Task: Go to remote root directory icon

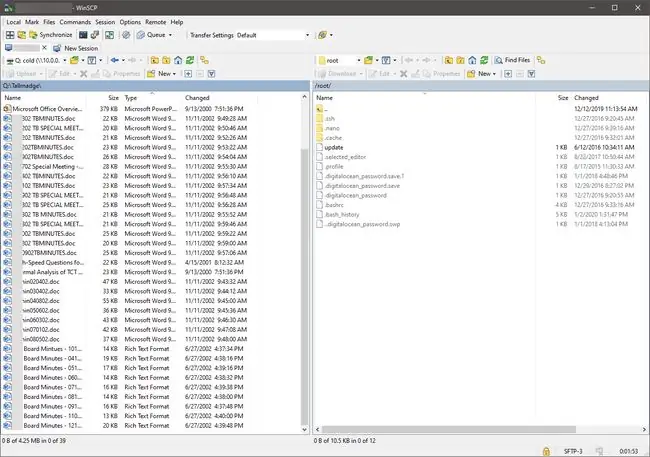Action: 460,61
